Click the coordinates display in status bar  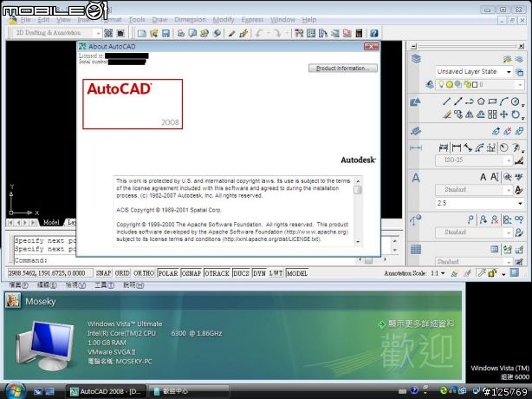50,273
